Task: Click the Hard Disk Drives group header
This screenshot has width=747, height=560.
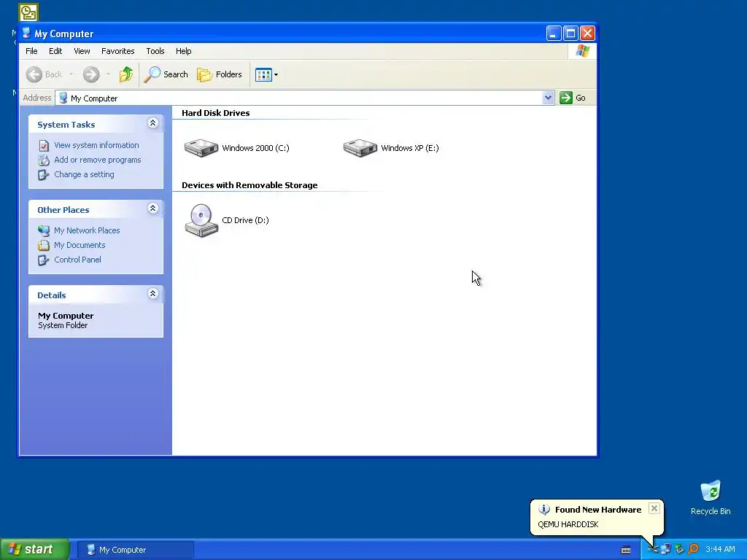Action: pyautogui.click(x=216, y=113)
